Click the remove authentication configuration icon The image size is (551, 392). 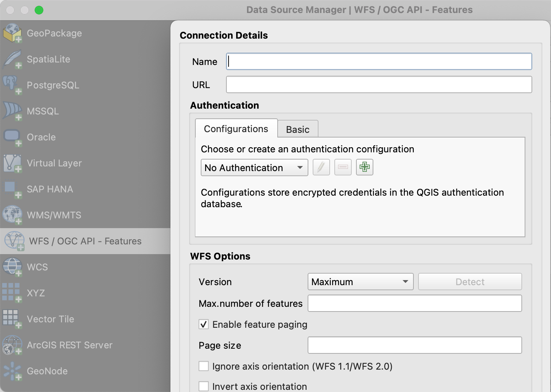point(343,167)
